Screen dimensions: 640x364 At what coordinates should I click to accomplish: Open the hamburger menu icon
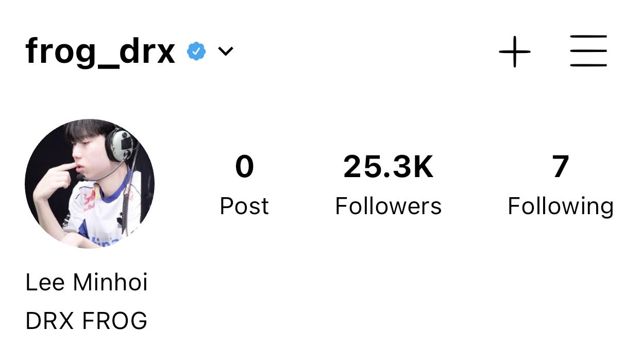pos(588,51)
